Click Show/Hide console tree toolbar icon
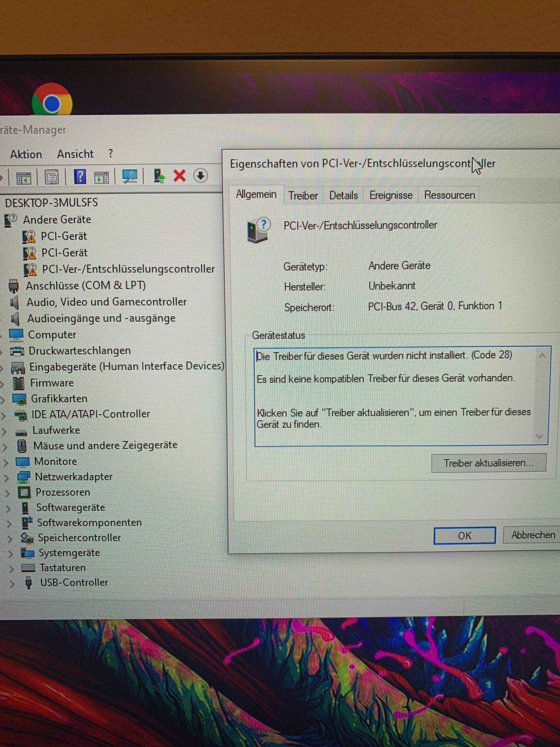Viewport: 560px width, 747px height. [24, 178]
